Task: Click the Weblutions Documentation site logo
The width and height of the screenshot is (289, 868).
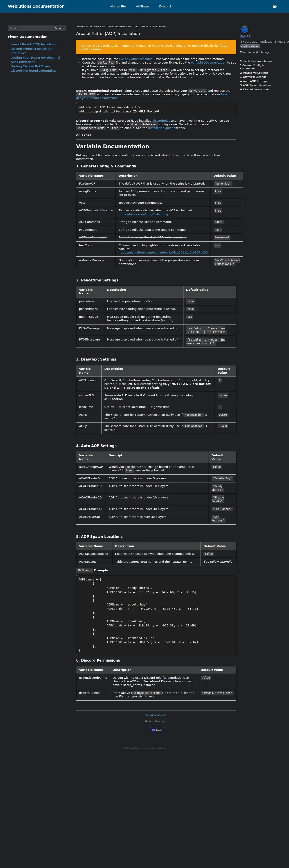Action: [36, 6]
